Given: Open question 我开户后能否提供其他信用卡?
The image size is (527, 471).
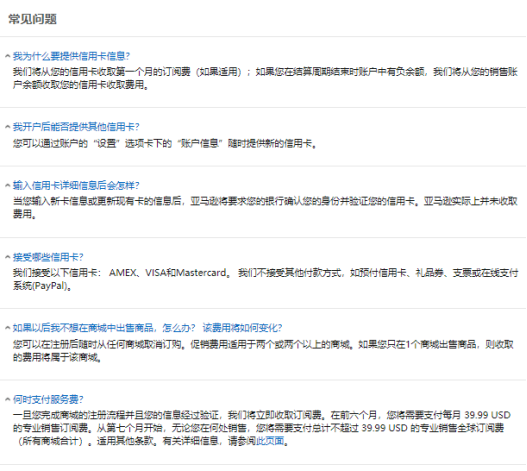Looking at the screenshot, I should pos(76,127).
